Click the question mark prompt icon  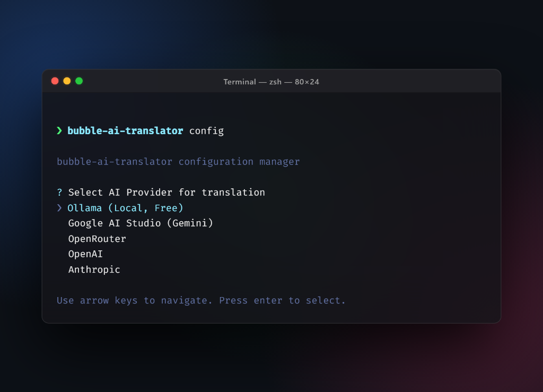pos(59,193)
